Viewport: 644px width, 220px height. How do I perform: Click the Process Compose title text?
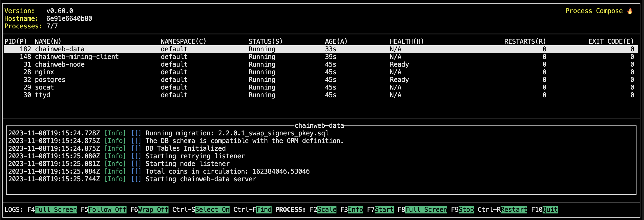(594, 11)
